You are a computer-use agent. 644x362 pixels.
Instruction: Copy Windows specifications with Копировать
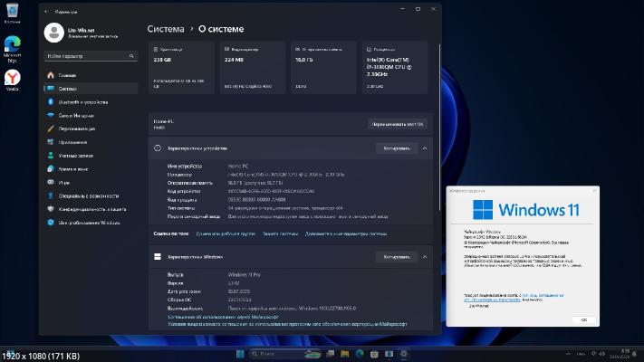pyautogui.click(x=397, y=257)
